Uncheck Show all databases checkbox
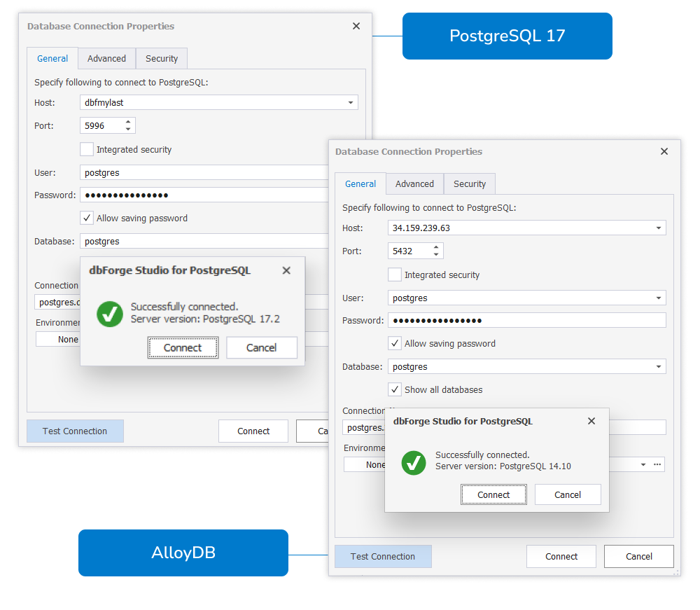Image resolution: width=700 pixels, height=610 pixels. 395,390
